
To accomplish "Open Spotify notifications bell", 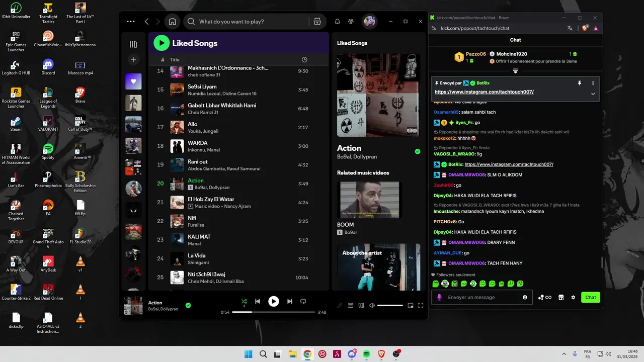I will click(x=338, y=22).
